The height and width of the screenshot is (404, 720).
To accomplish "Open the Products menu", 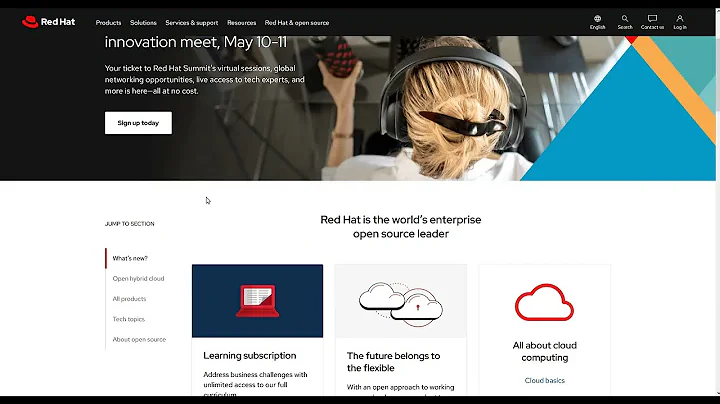I will 108,22.
